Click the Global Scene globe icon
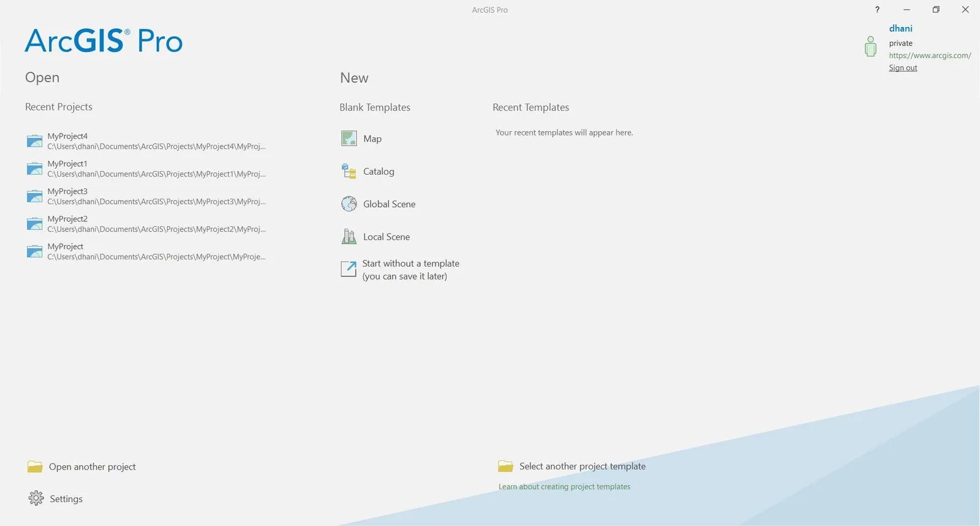The height and width of the screenshot is (526, 980). click(349, 204)
